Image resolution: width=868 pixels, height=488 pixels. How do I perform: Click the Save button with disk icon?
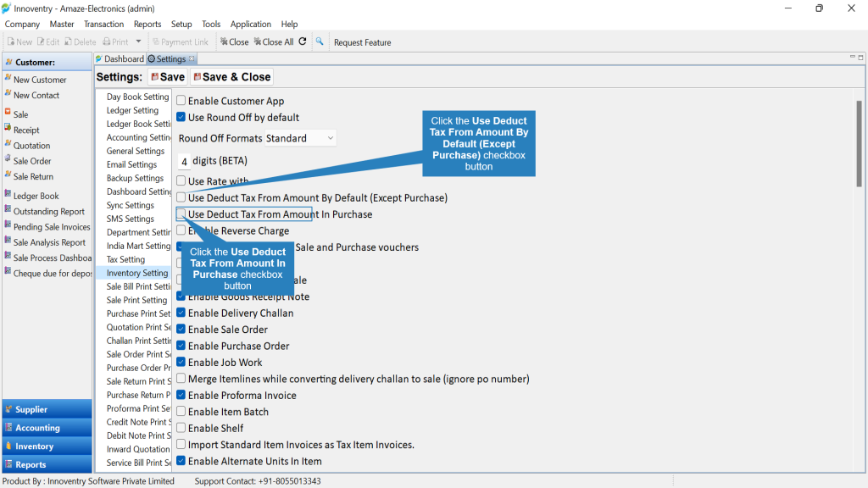168,77
